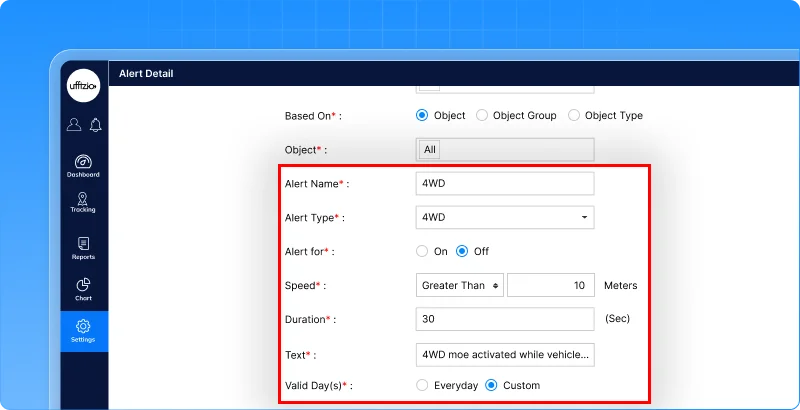The width and height of the screenshot is (800, 410).
Task: Set Alert for to Off
Action: (x=462, y=251)
